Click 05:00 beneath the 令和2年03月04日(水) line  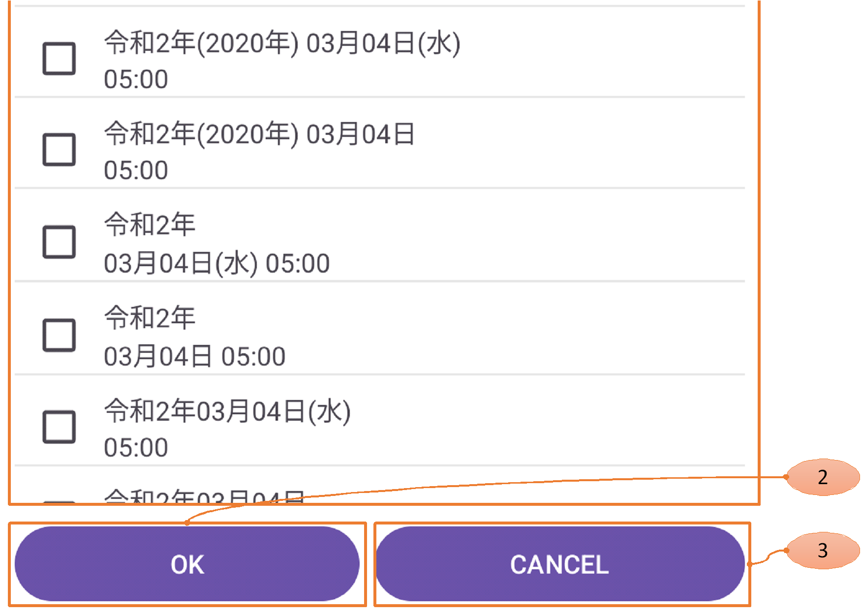pyautogui.click(x=136, y=448)
